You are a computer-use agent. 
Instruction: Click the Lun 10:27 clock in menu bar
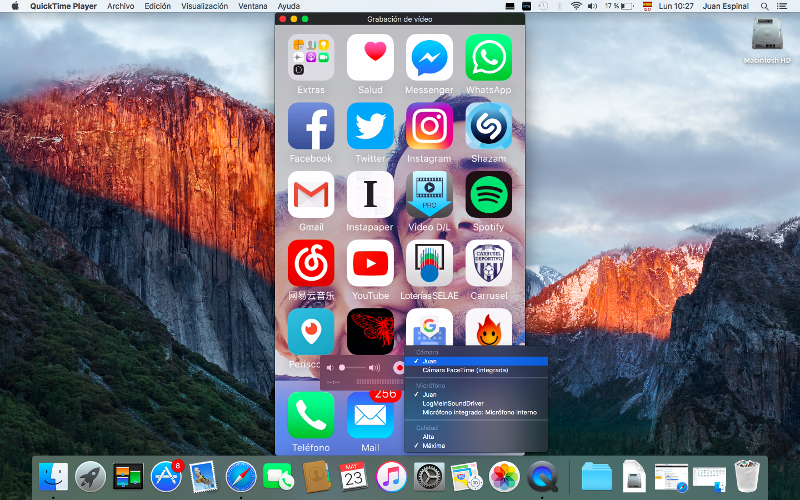pos(676,6)
